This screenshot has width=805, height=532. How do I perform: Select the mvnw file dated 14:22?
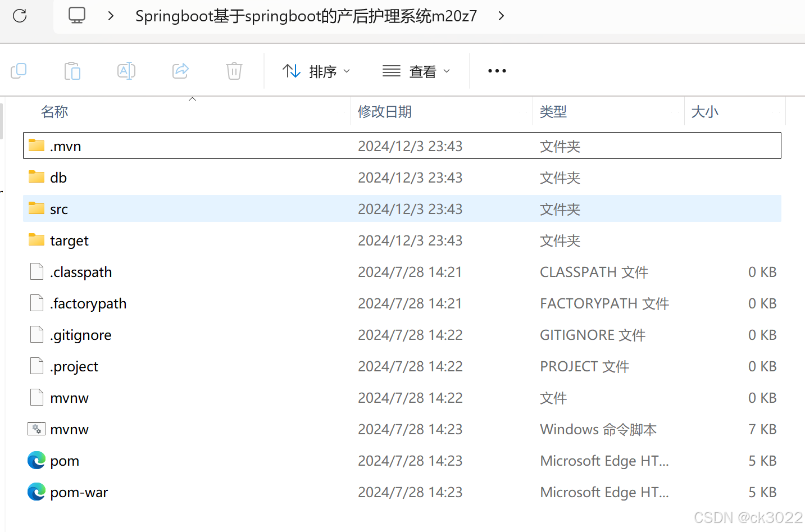tap(69, 398)
